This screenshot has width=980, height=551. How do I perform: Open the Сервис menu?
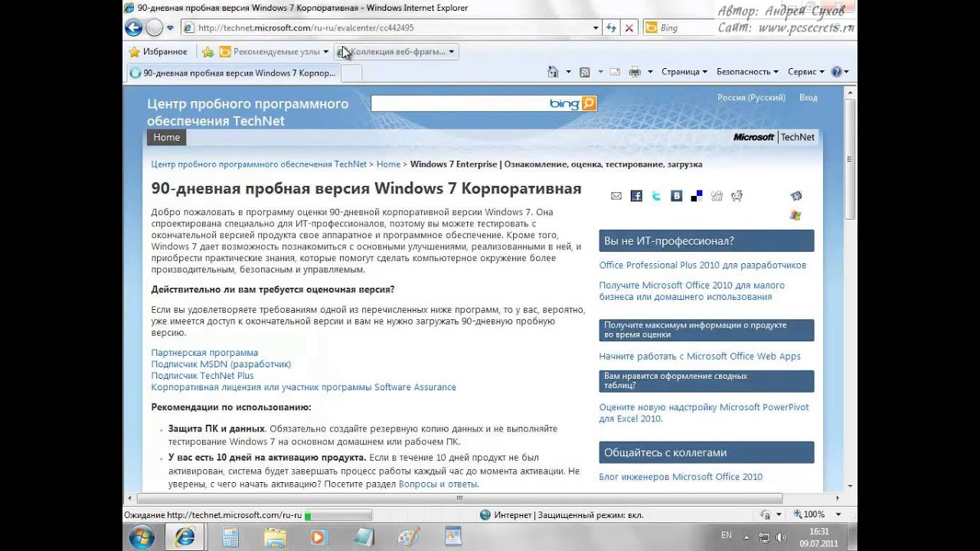[805, 71]
